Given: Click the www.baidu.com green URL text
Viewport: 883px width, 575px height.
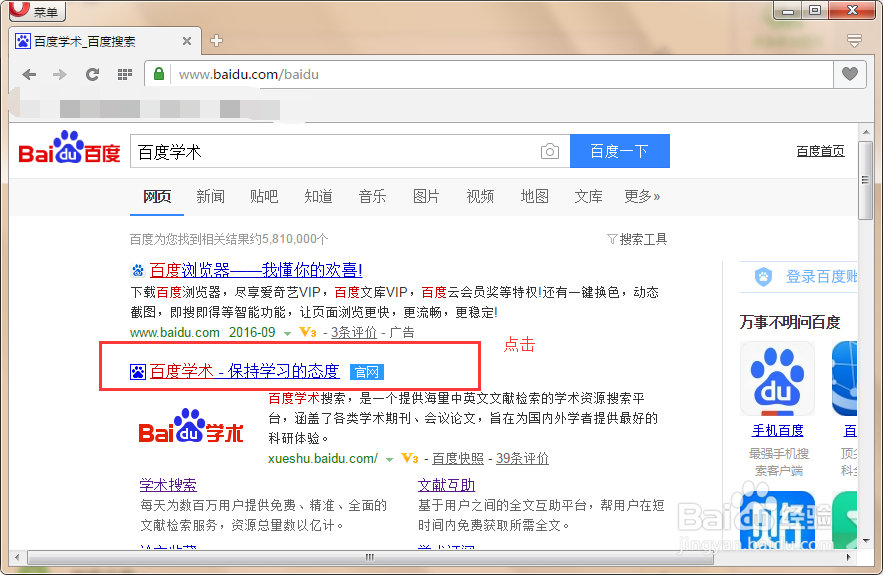Looking at the screenshot, I should (x=175, y=332).
